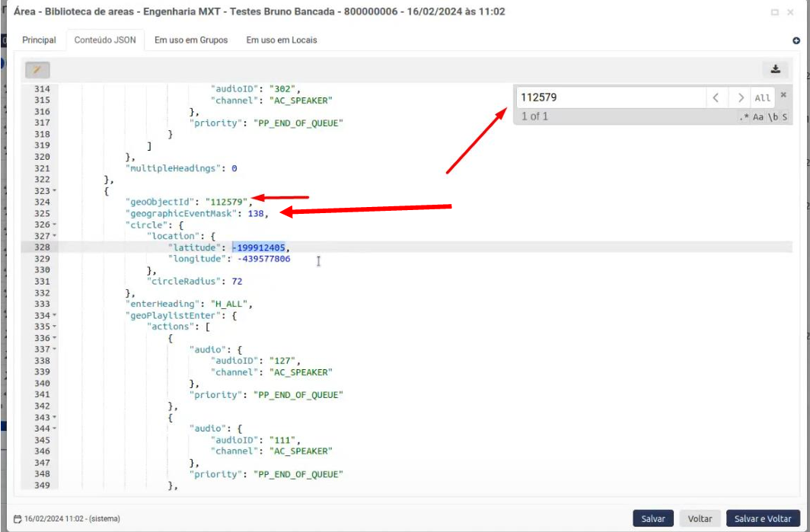The height and width of the screenshot is (532, 810).
Task: Collapse the object block at line 323
Action: click(x=56, y=191)
